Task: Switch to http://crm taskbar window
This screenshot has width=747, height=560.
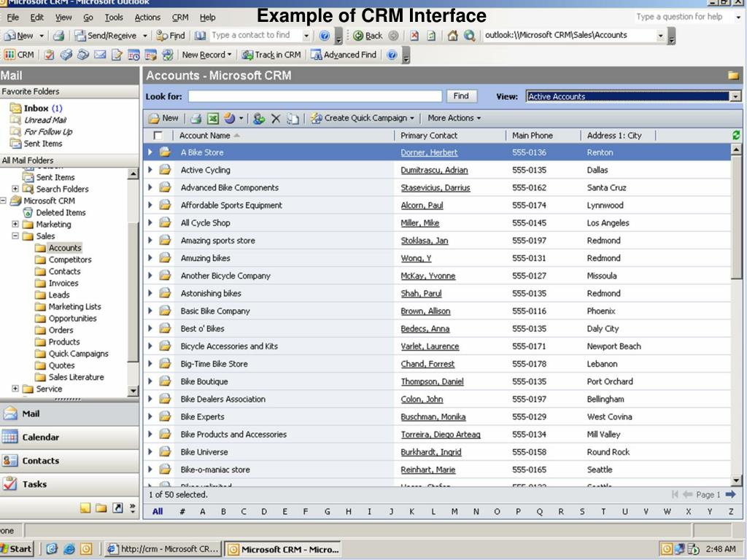Action: click(163, 549)
